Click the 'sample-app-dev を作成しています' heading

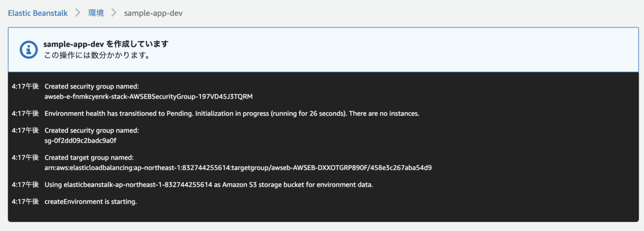coord(106,44)
